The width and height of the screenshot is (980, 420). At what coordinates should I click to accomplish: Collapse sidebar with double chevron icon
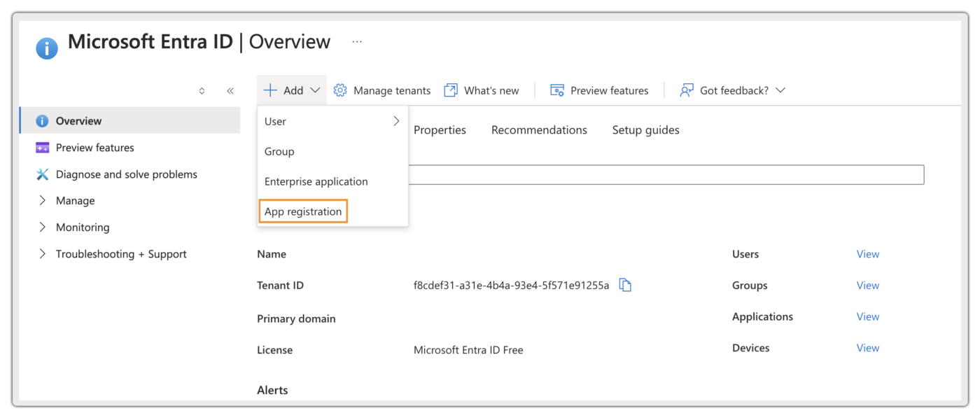click(230, 91)
